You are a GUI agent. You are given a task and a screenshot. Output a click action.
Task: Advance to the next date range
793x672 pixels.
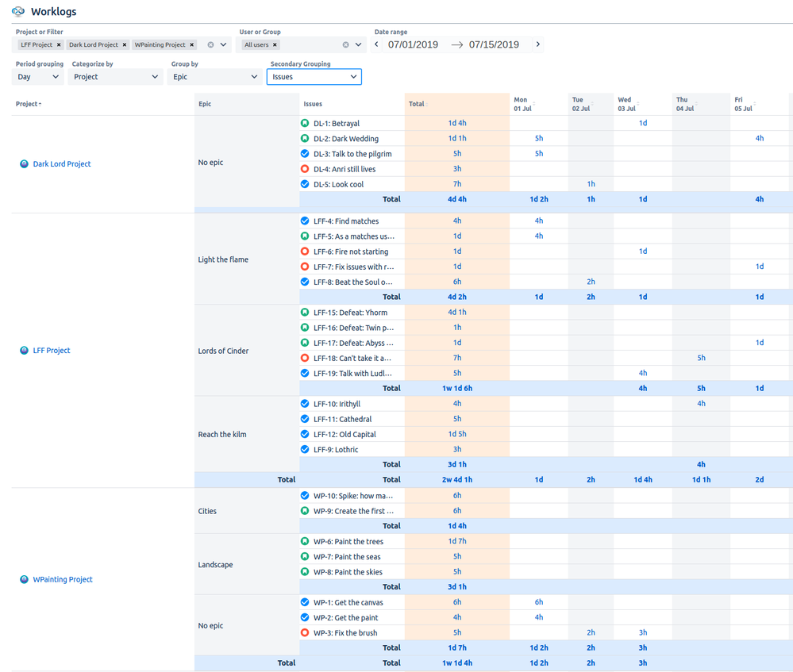[x=537, y=44]
